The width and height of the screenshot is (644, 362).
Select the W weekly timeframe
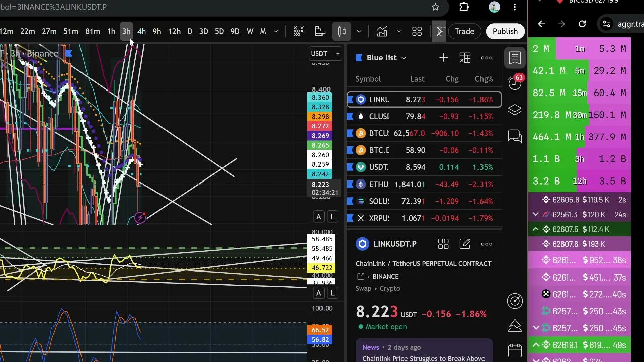click(250, 32)
